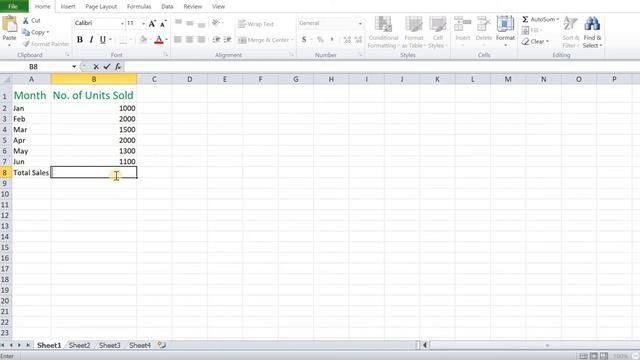This screenshot has height=360, width=640.
Task: Click the Format Painter brush
Action: pos(26,44)
